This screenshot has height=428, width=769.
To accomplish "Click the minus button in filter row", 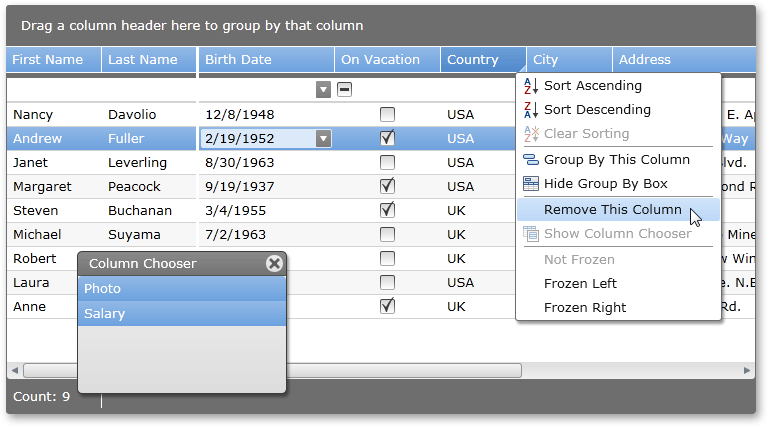I will click(x=344, y=90).
